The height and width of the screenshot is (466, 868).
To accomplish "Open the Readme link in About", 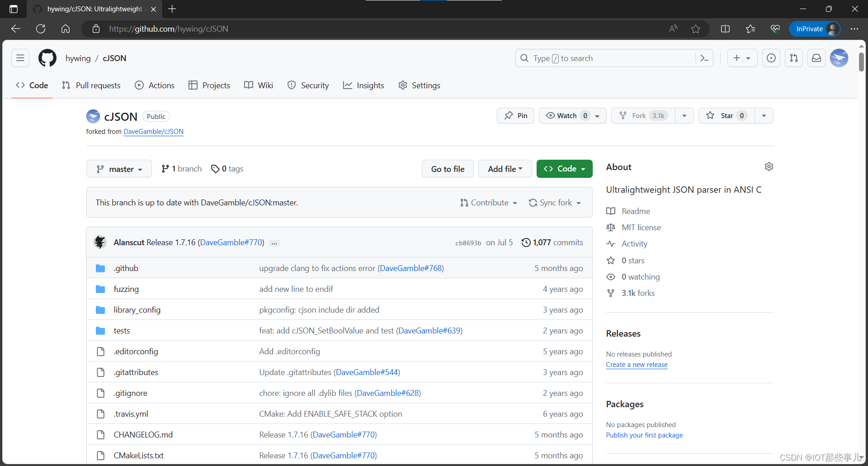I will [628, 211].
